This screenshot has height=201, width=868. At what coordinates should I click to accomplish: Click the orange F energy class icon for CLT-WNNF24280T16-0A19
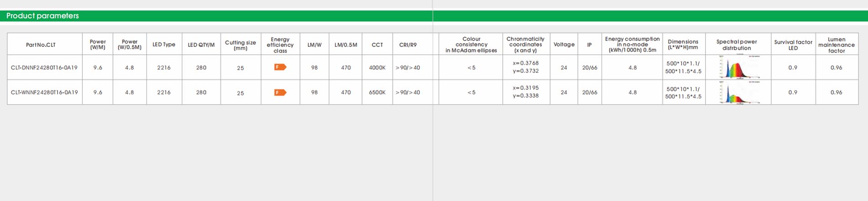point(280,93)
